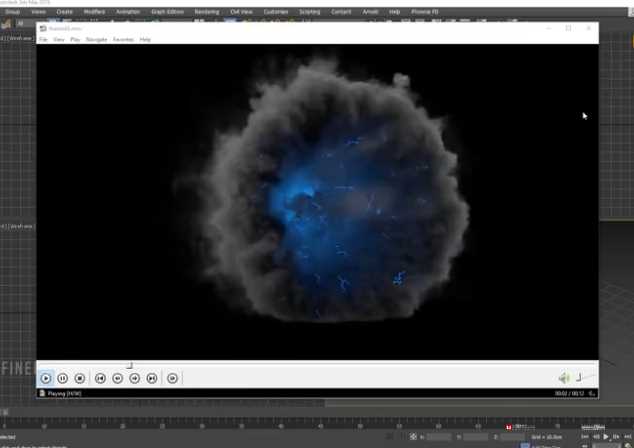
Task: Open 3ds Max Animation menu
Action: pos(128,12)
